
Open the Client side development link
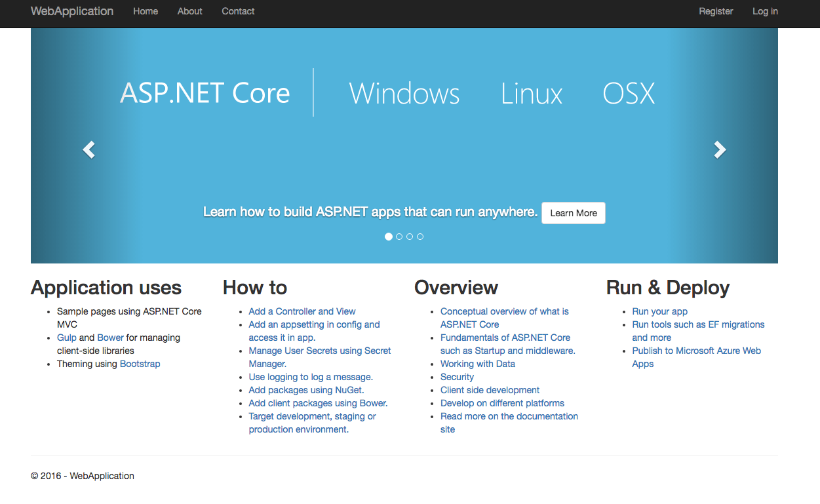tap(490, 390)
